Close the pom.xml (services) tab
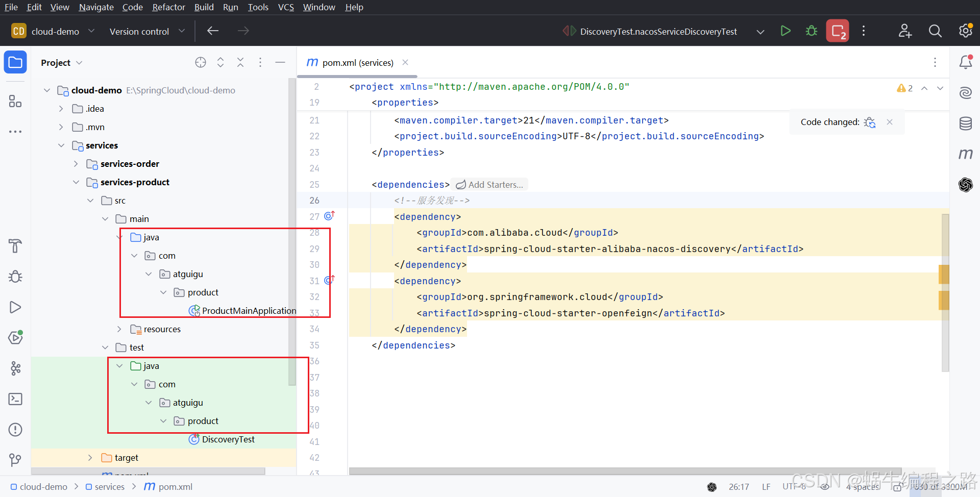The width and height of the screenshot is (980, 497). tap(405, 62)
